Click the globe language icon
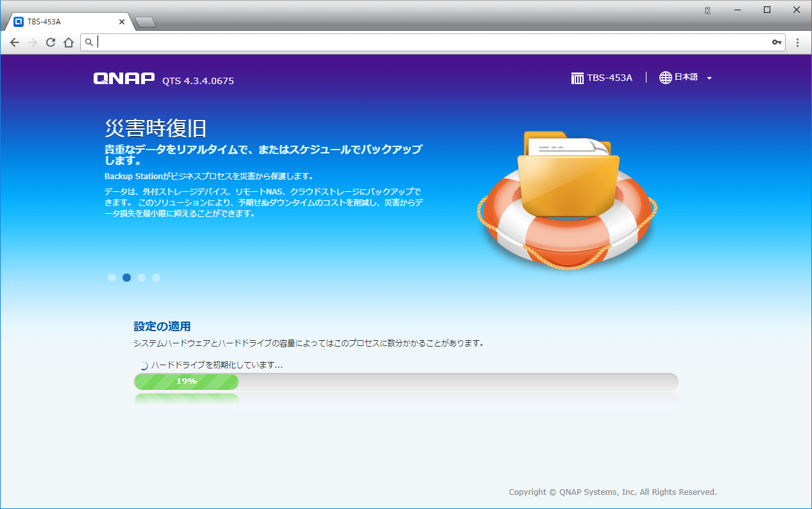This screenshot has width=812, height=509. [x=666, y=78]
